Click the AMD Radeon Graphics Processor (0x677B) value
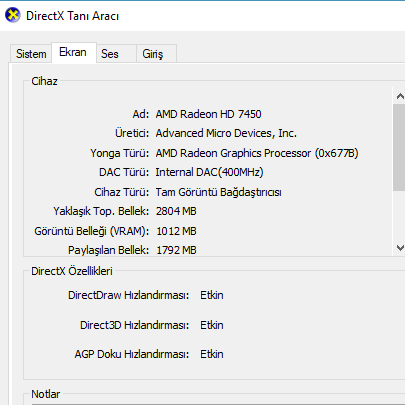The width and height of the screenshot is (405, 405). coord(257,153)
